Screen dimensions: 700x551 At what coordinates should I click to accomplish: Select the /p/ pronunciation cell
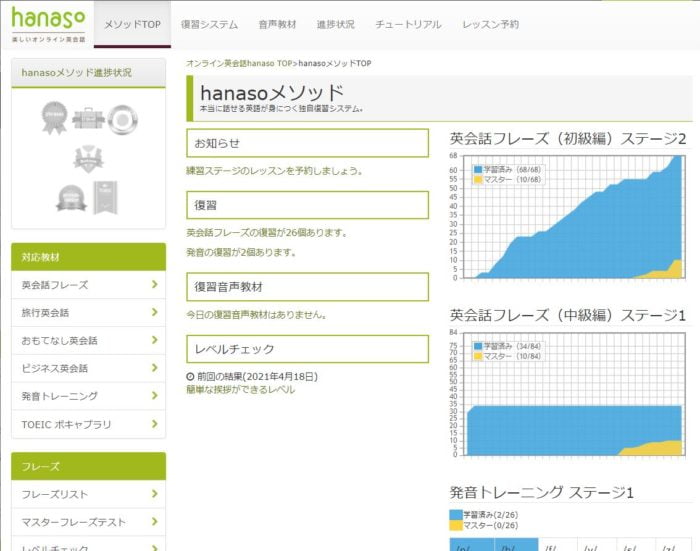471,545
